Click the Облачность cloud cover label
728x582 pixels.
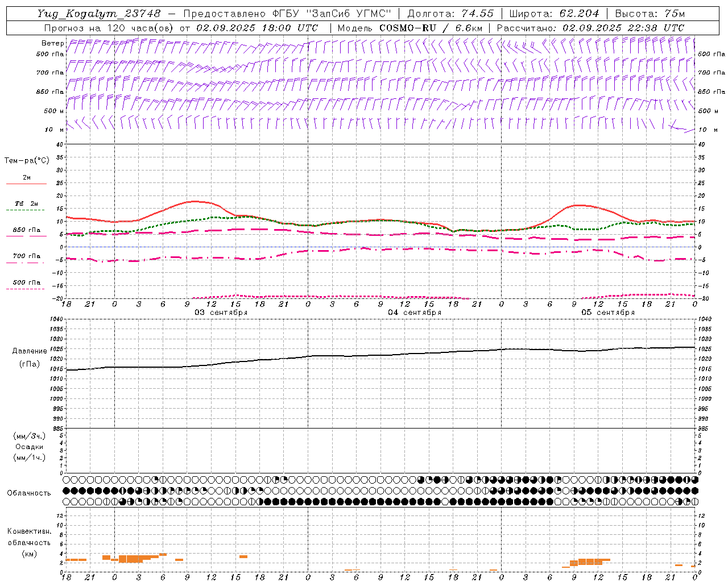[29, 493]
